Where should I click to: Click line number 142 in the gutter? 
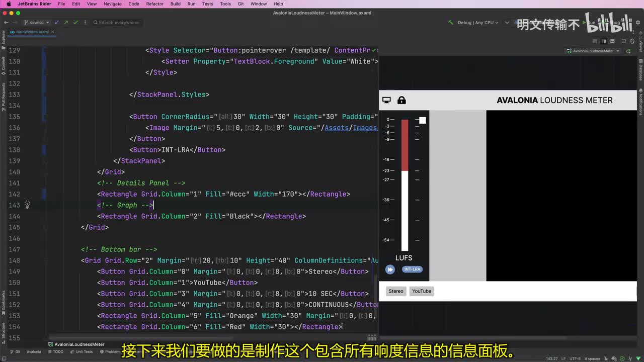tap(15, 194)
